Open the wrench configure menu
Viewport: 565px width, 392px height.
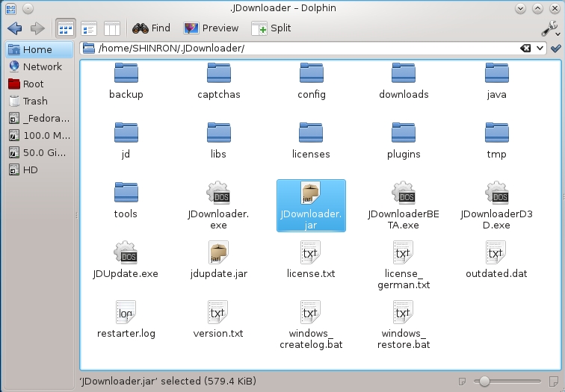tap(551, 28)
